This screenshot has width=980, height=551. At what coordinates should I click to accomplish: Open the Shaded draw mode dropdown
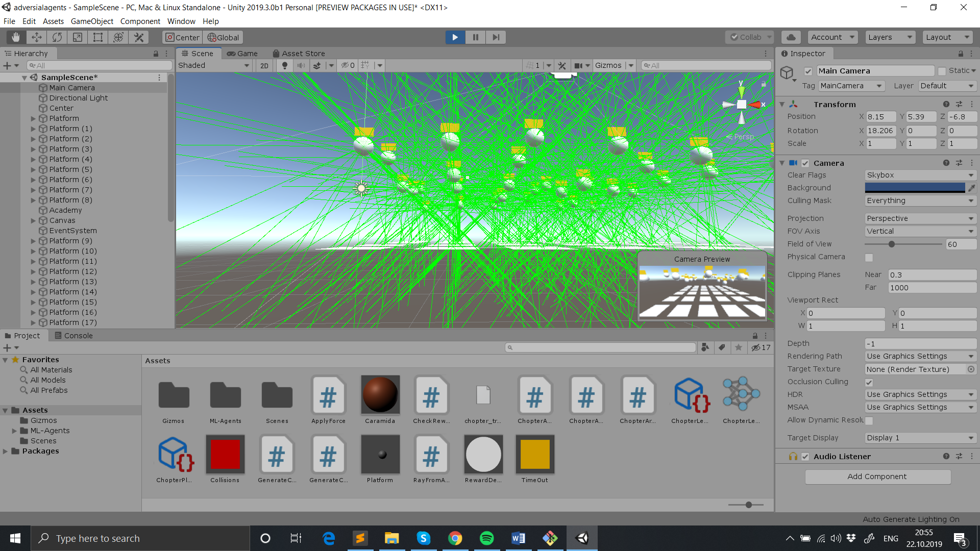pos(213,65)
